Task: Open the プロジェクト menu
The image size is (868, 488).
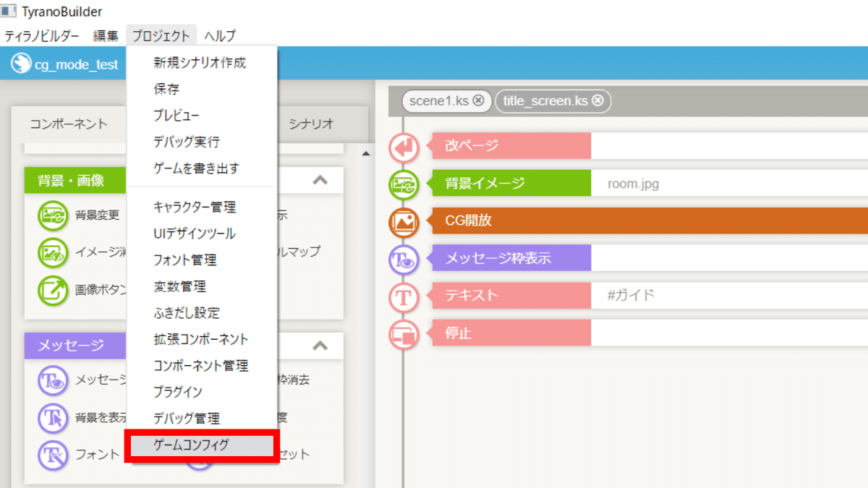Action: tap(161, 35)
